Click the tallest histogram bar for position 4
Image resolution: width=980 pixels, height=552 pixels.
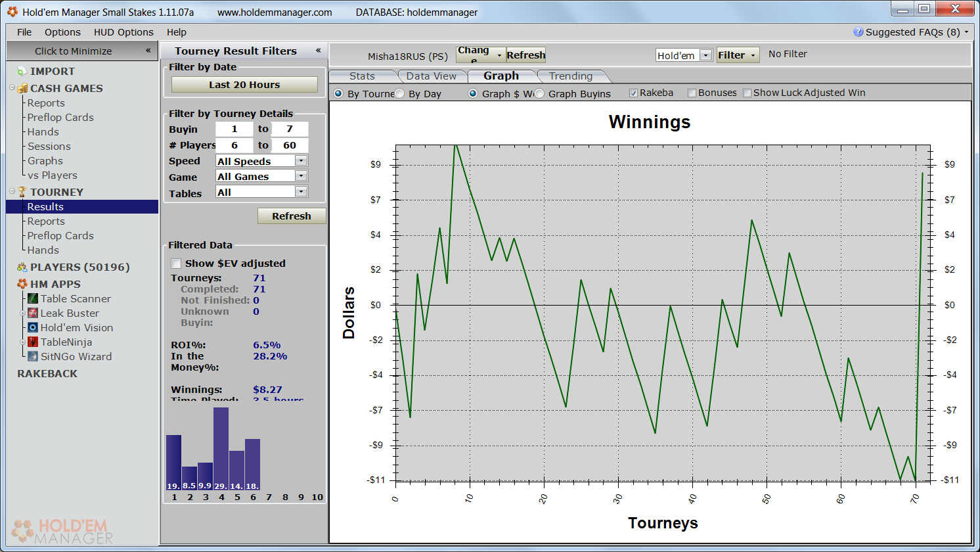tap(221, 449)
